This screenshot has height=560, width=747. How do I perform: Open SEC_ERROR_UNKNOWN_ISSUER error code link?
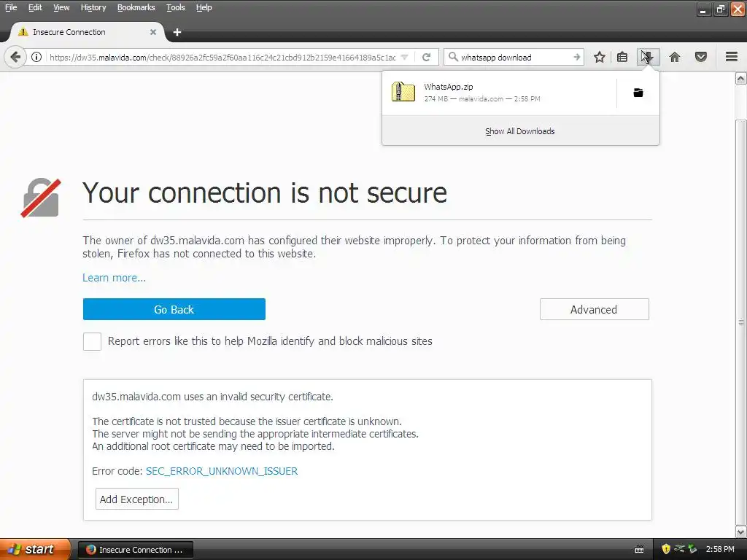tap(222, 471)
